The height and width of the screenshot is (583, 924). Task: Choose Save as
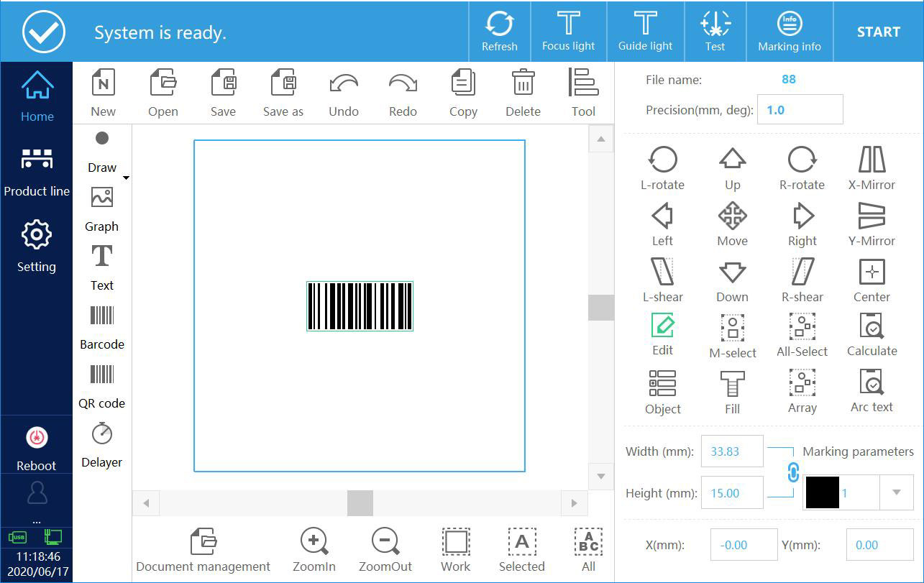point(283,92)
